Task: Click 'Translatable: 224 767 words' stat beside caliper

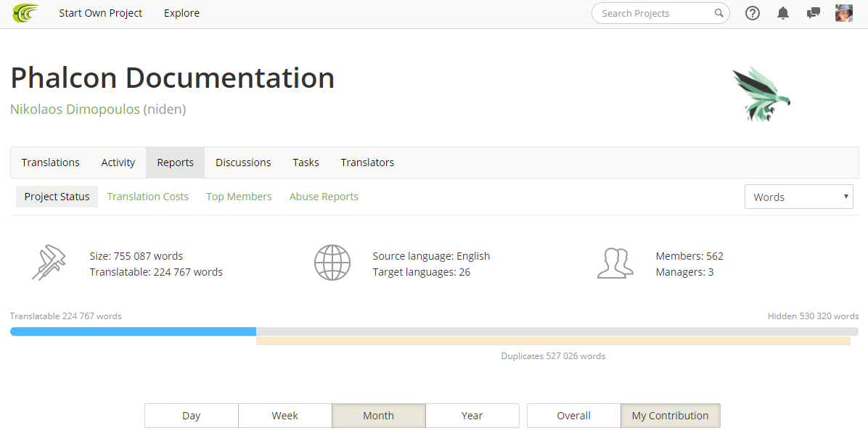Action: 156,272
